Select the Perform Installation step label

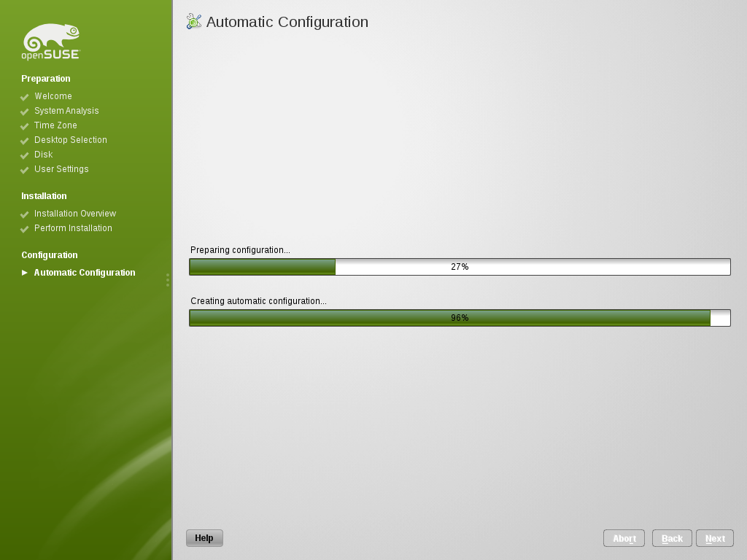74,228
